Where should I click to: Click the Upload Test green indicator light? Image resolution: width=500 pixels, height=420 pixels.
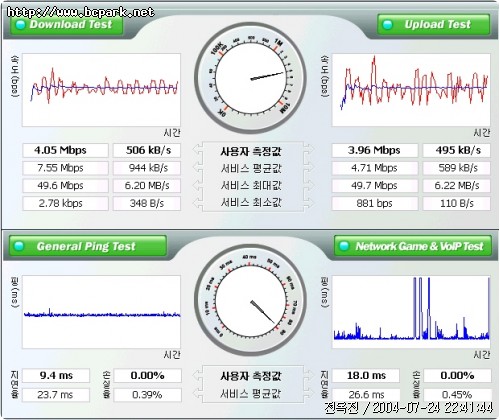point(388,24)
